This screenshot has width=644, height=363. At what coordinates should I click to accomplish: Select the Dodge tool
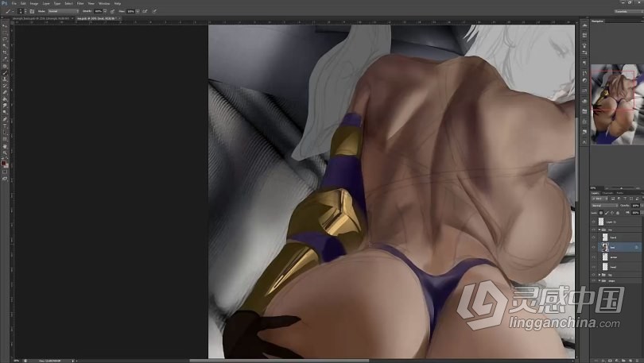click(5, 112)
